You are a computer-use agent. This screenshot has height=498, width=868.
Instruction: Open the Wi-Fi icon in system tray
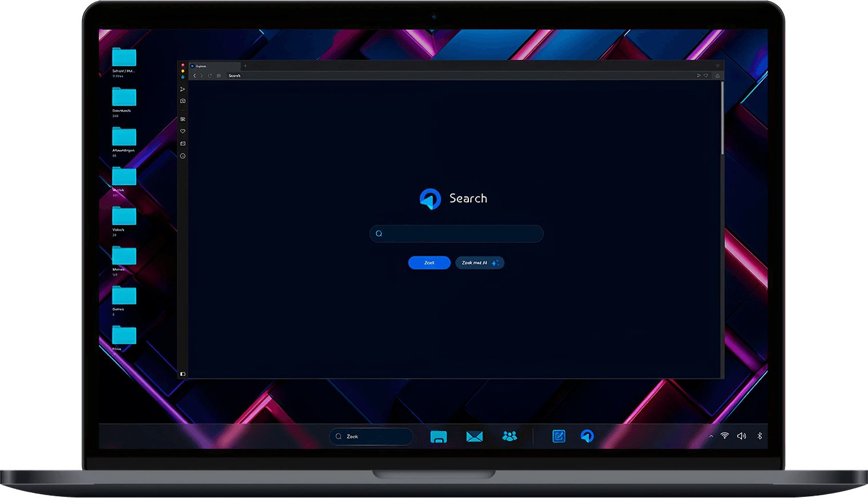coord(725,436)
